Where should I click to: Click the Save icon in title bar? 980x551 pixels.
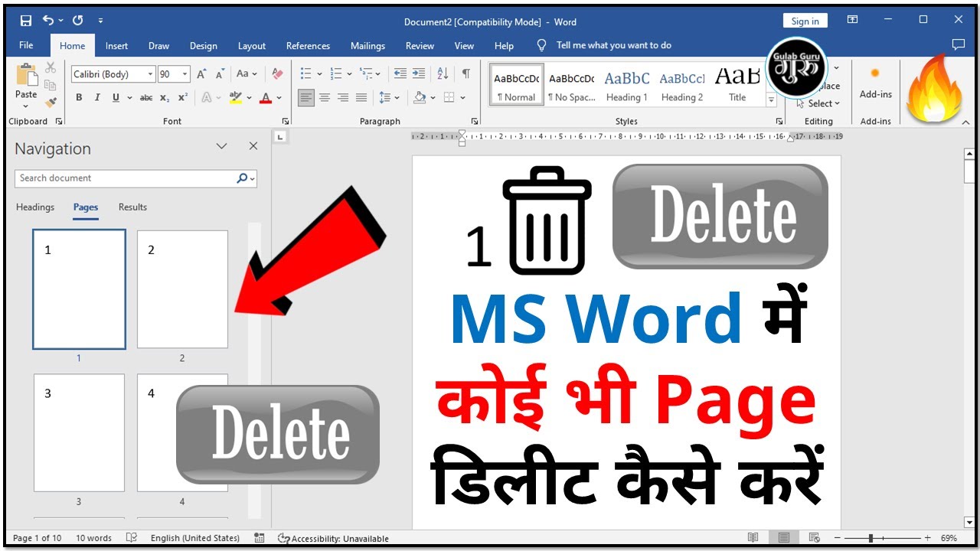26,21
